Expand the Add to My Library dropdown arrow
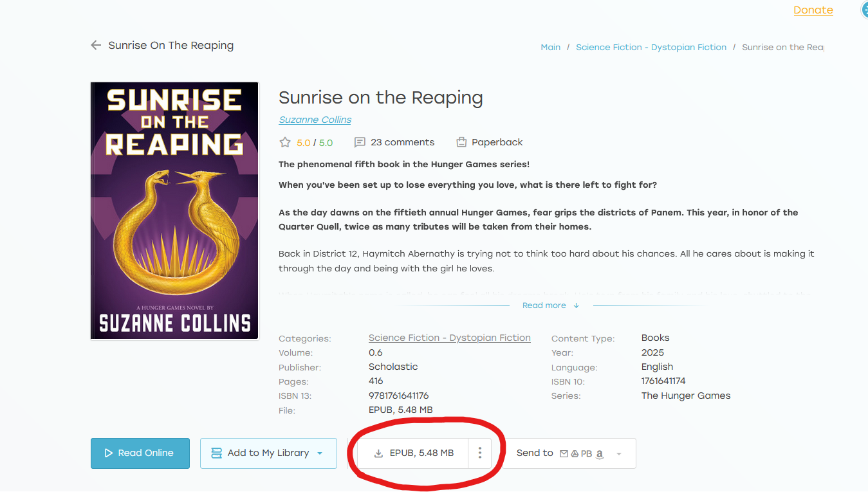Viewport: 868px width, 492px height. coord(320,453)
